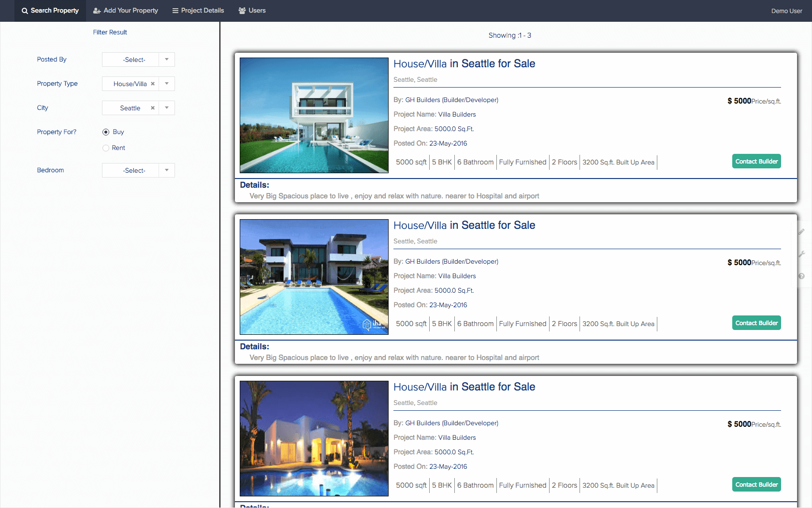The height and width of the screenshot is (508, 812).
Task: Open help via the question mark icon
Action: pyautogui.click(x=801, y=276)
